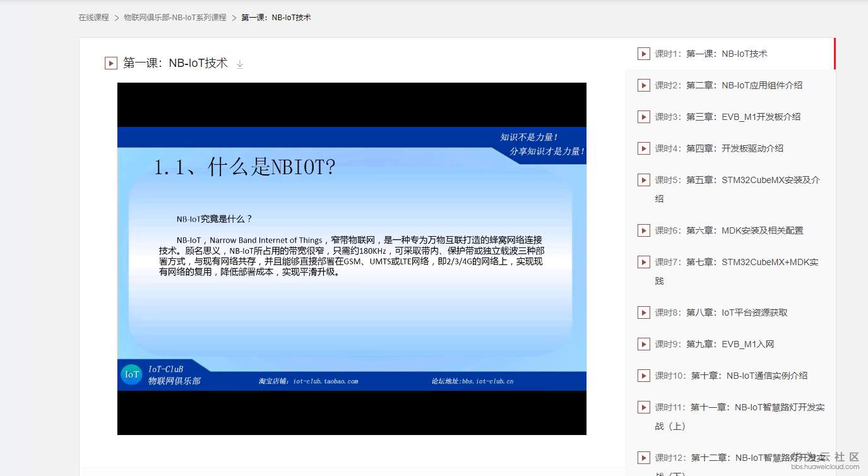Click the red scroll indicator on the lesson list
868x476 pixels.
[x=835, y=54]
